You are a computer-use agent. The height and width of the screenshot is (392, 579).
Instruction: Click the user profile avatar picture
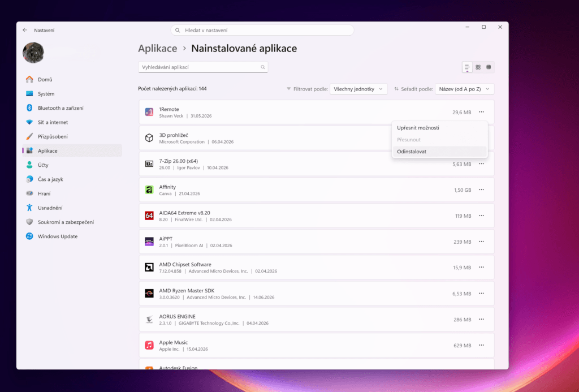[x=33, y=53]
